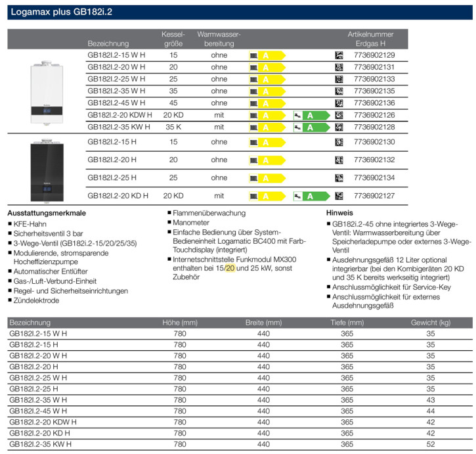The image size is (476, 454).
Task: Select article number 7736902126
Action: 374,115
